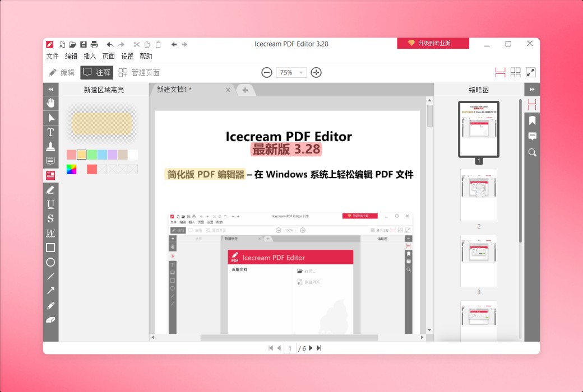Select the Text tool in the left toolbar

pos(50,132)
